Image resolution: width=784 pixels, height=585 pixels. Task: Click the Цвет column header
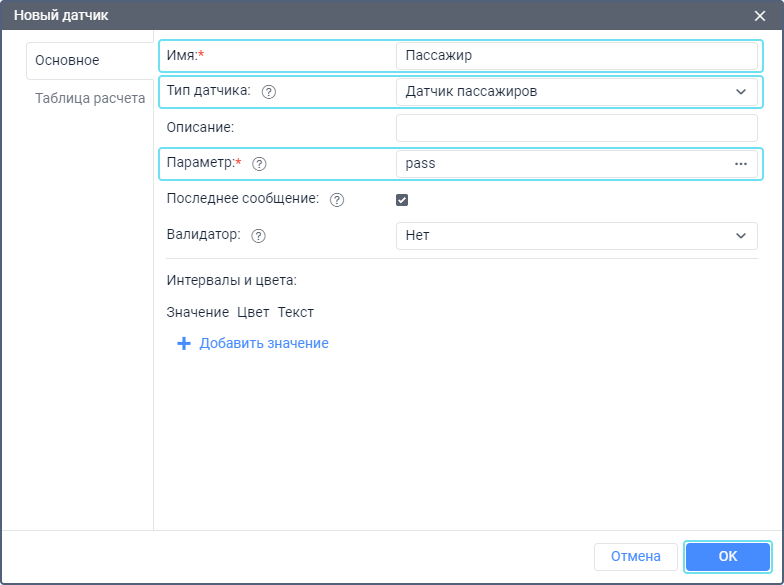(x=253, y=312)
